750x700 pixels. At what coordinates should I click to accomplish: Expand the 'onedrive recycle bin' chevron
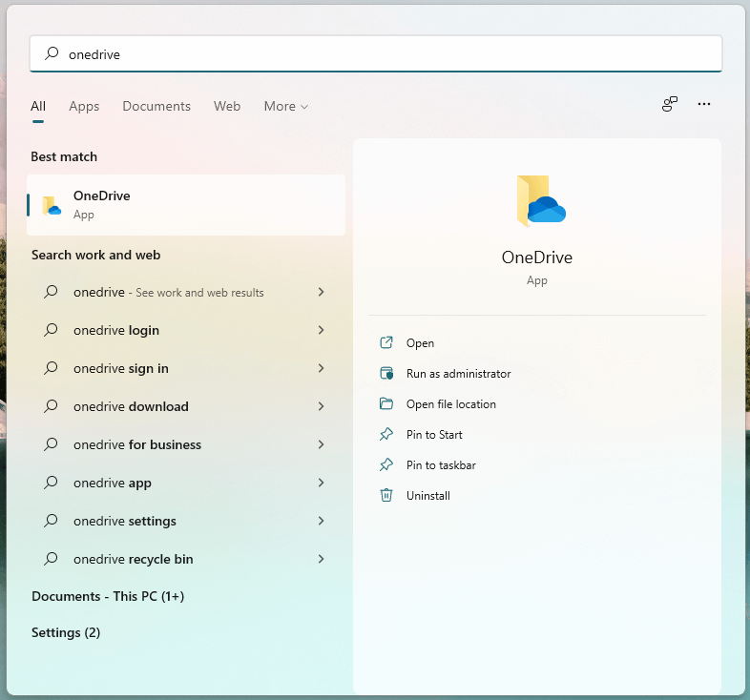[321, 560]
